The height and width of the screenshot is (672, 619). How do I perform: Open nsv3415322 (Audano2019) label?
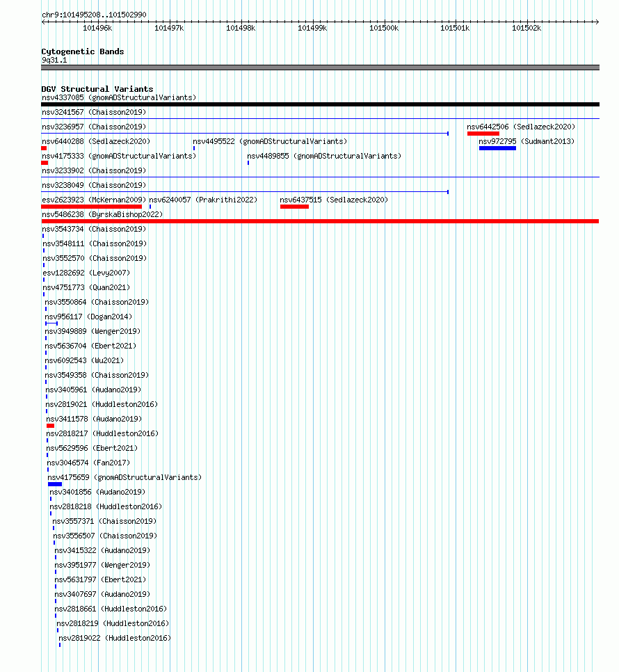coord(102,550)
